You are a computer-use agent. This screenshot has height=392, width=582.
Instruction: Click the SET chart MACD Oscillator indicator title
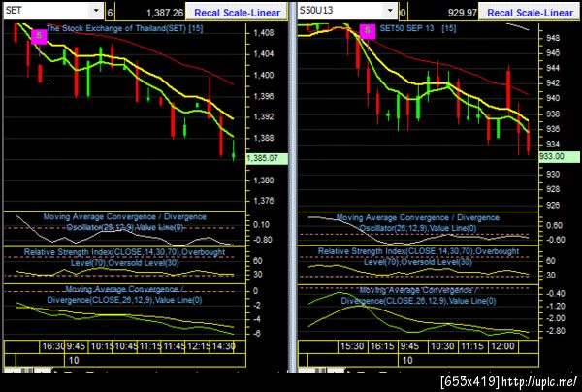click(x=125, y=222)
